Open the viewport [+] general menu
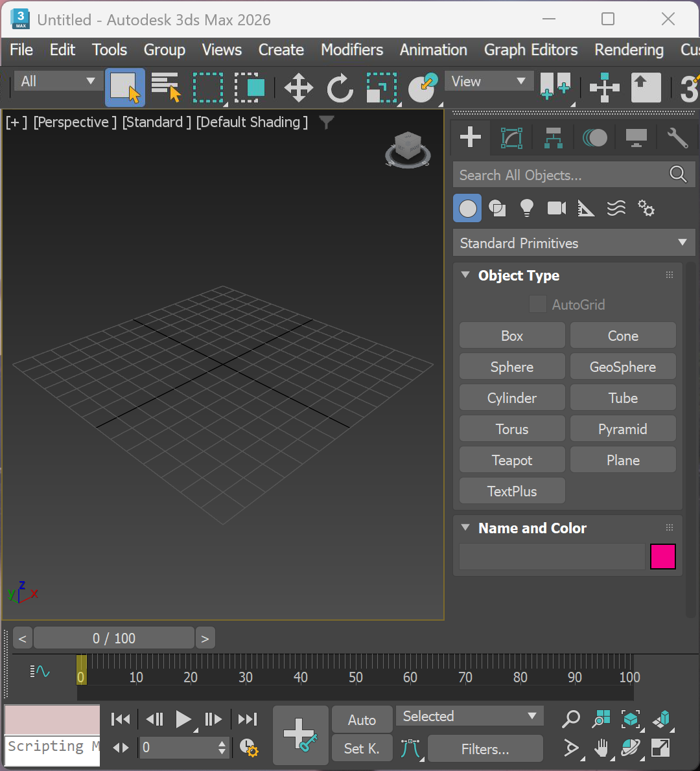Viewport: 700px width, 771px height. [x=16, y=122]
